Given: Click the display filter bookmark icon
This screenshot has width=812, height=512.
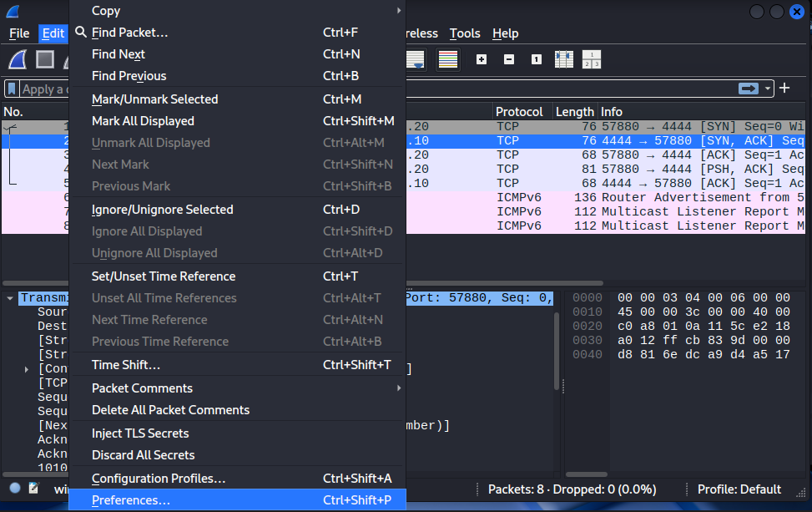Looking at the screenshot, I should point(12,89).
